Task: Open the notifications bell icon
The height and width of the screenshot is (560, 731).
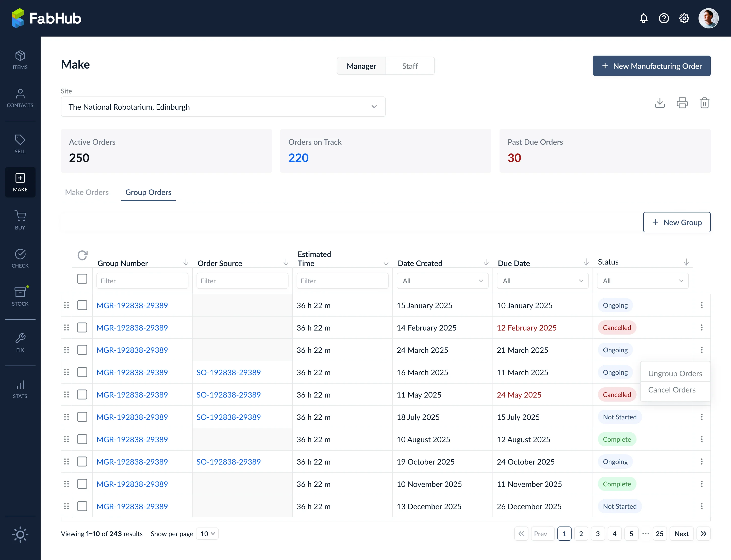Action: (x=643, y=18)
